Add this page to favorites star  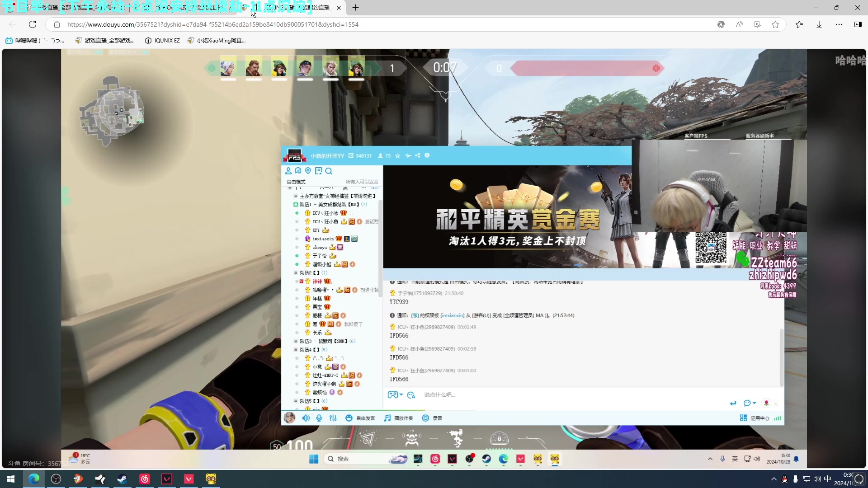click(775, 24)
